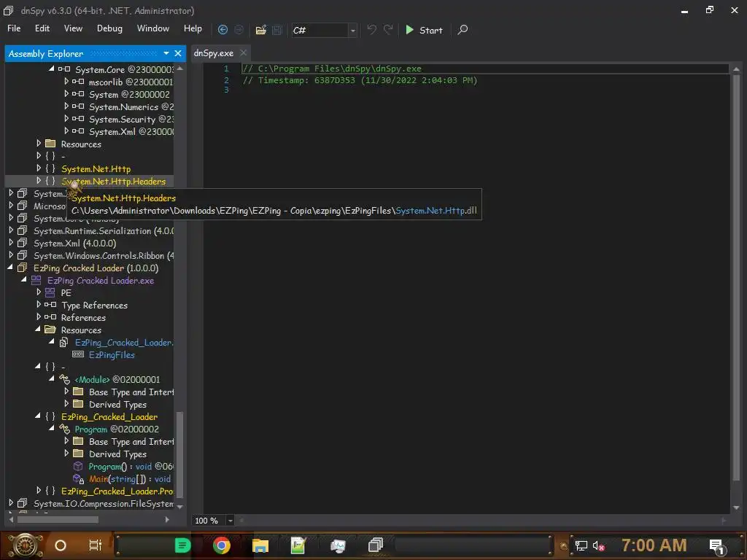Click the code editor scroll-down arrow
This screenshot has width=747, height=560.
736,507
